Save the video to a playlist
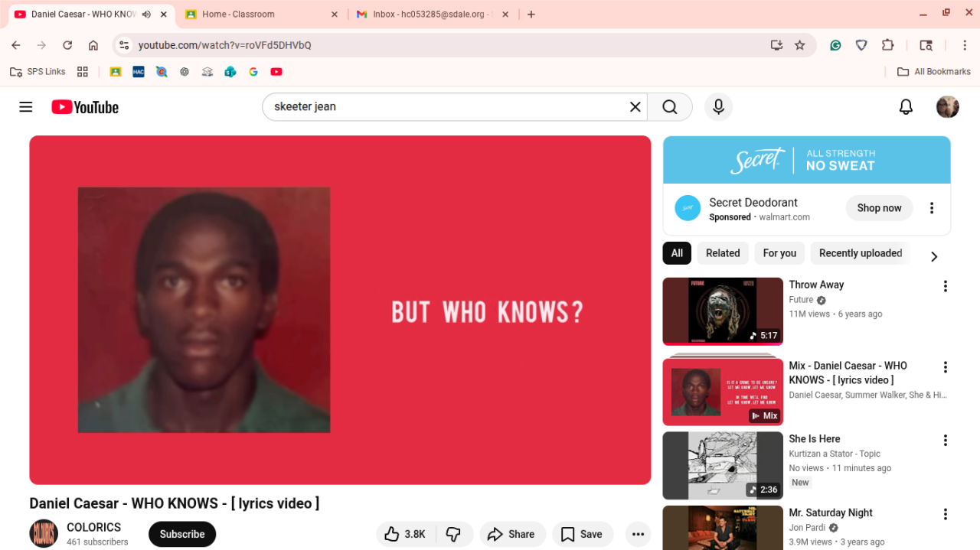This screenshot has height=550, width=980. (582, 534)
